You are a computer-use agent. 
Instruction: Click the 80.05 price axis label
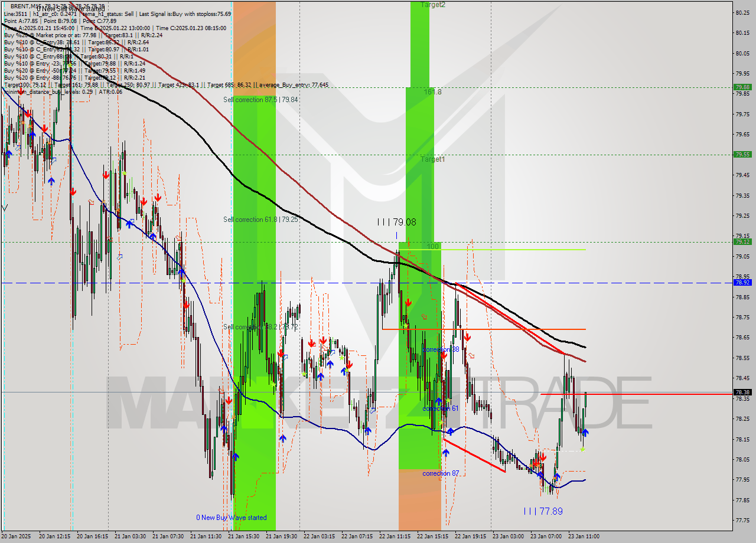742,53
